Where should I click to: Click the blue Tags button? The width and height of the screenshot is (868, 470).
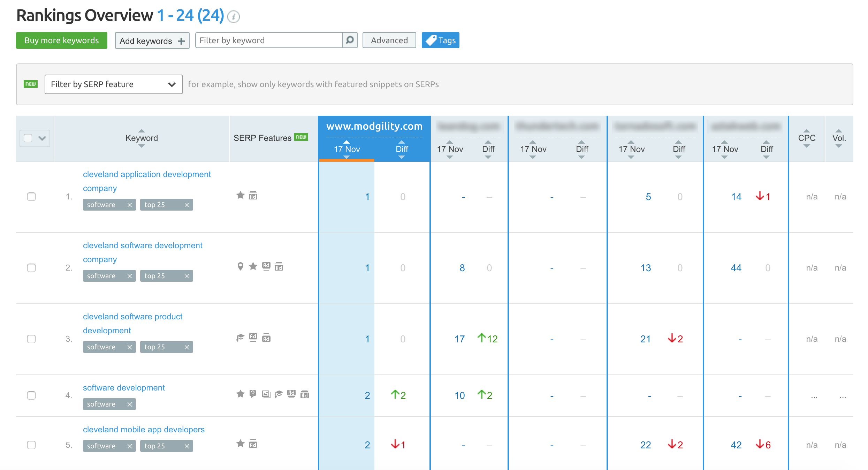click(440, 40)
